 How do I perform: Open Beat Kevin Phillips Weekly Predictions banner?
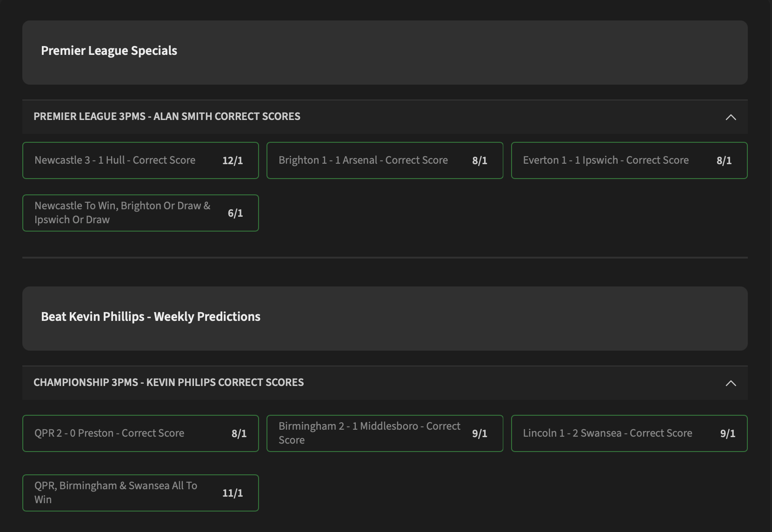point(385,319)
